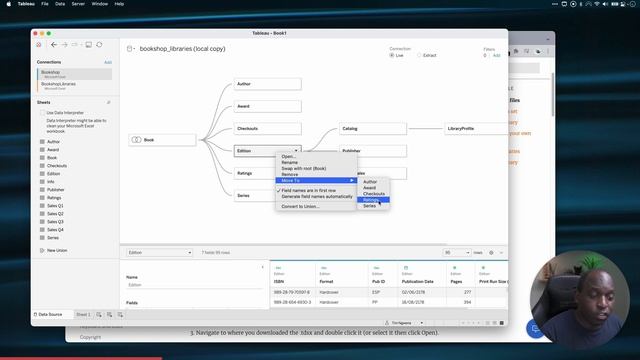Open the Edition table selector dropdown in preview
Image resolution: width=640 pixels, height=360 pixels.
(x=159, y=253)
